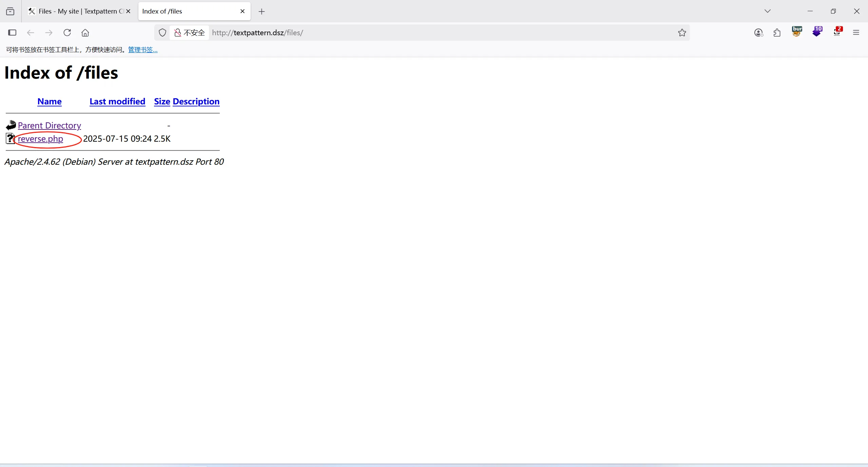Bookmark this page with star icon
868x467 pixels.
point(682,33)
